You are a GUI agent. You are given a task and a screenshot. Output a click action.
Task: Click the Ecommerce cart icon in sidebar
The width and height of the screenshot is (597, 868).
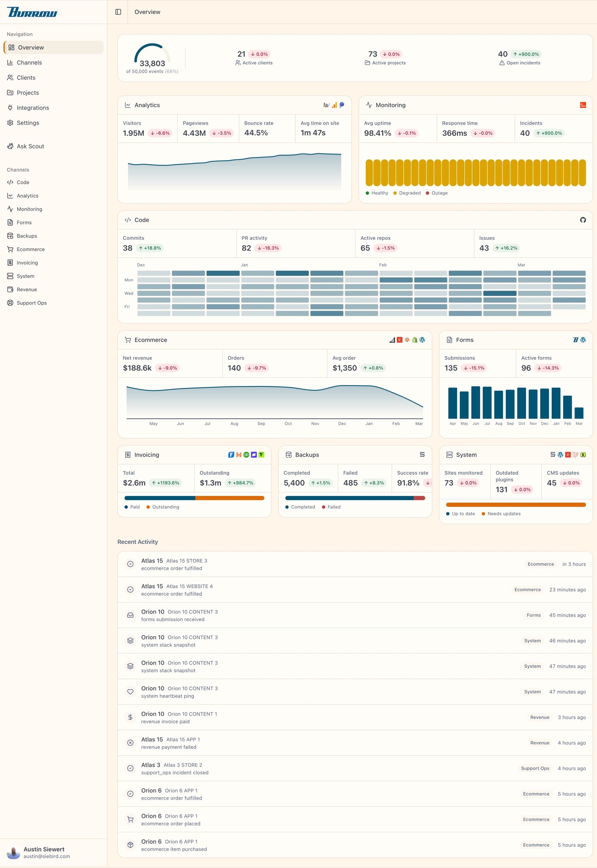[10, 249]
